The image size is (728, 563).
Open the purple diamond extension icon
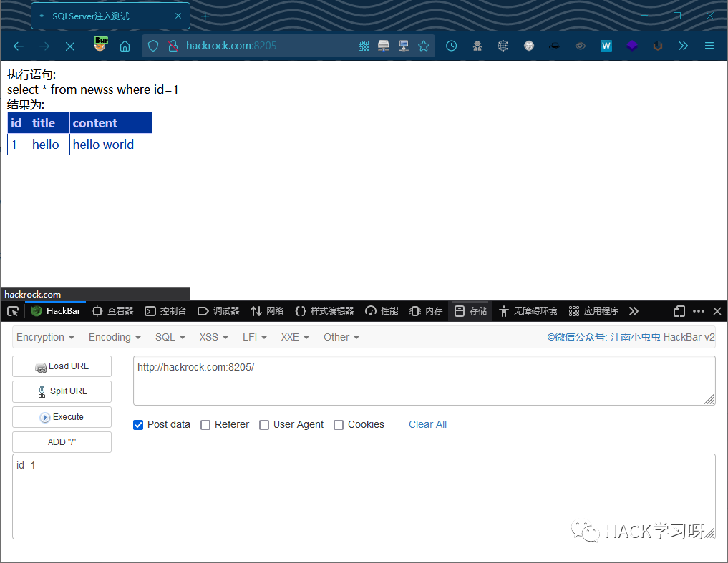[632, 46]
